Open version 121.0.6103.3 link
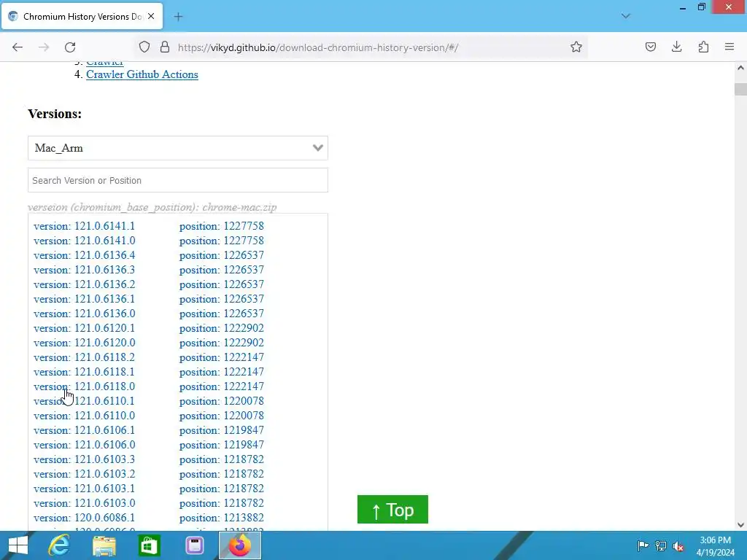This screenshot has height=560, width=747. (x=85, y=460)
